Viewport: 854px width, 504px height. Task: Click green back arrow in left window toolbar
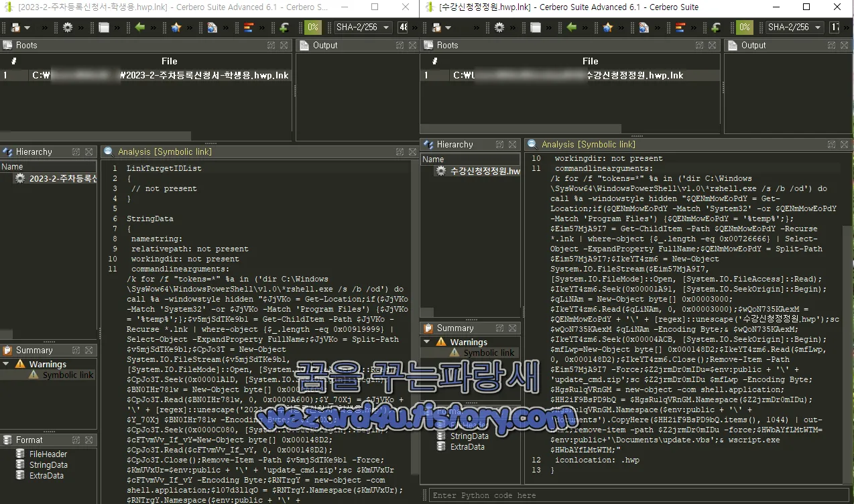140,27
